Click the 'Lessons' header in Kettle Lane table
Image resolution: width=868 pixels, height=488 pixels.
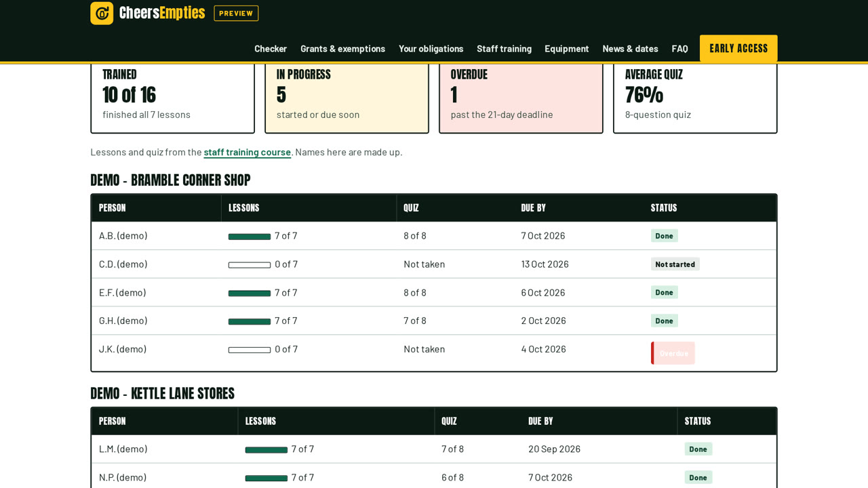tap(260, 421)
